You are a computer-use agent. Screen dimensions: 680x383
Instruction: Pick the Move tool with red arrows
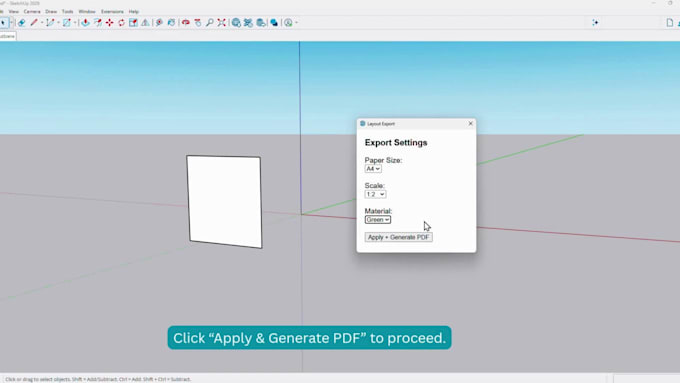coord(109,23)
